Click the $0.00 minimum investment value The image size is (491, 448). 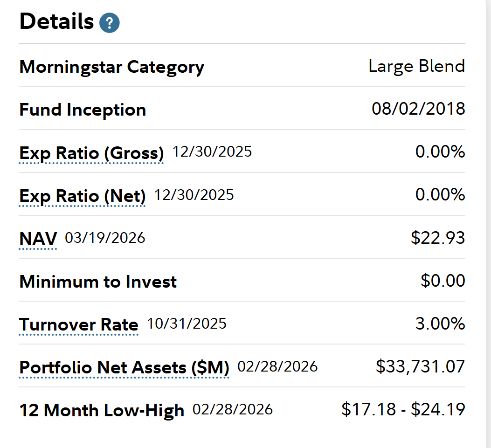click(443, 281)
